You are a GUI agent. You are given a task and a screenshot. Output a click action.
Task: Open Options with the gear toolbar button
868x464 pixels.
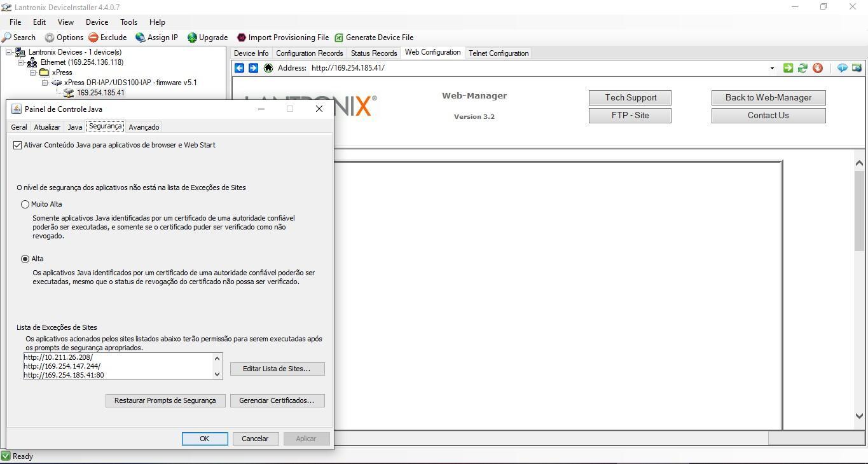click(x=64, y=38)
